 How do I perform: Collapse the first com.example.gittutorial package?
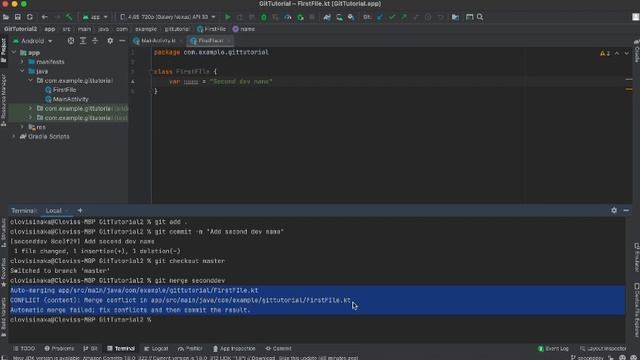tap(31, 80)
